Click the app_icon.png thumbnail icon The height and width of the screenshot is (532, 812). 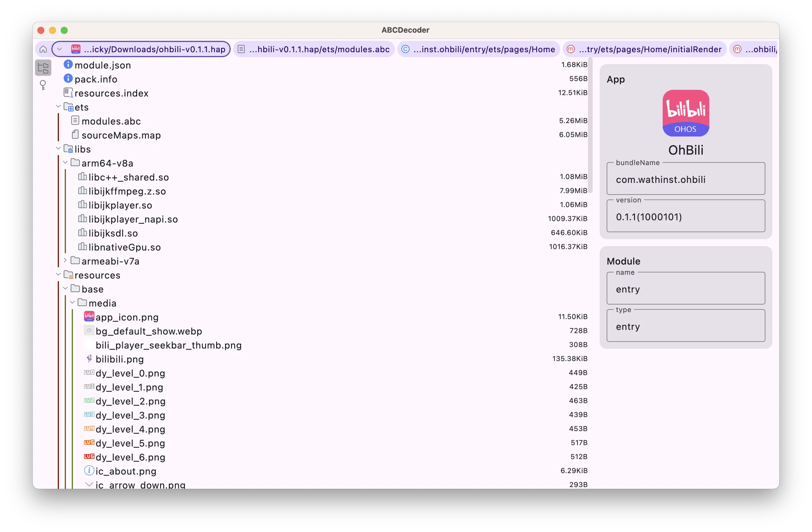pyautogui.click(x=89, y=317)
